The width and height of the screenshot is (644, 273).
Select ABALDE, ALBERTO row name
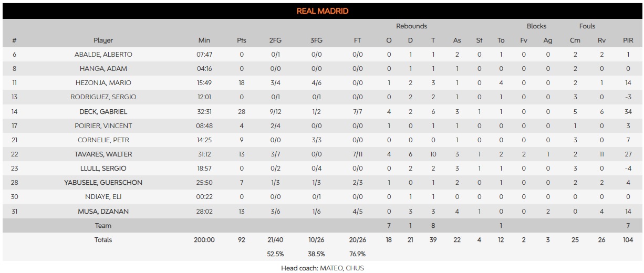[x=103, y=55]
